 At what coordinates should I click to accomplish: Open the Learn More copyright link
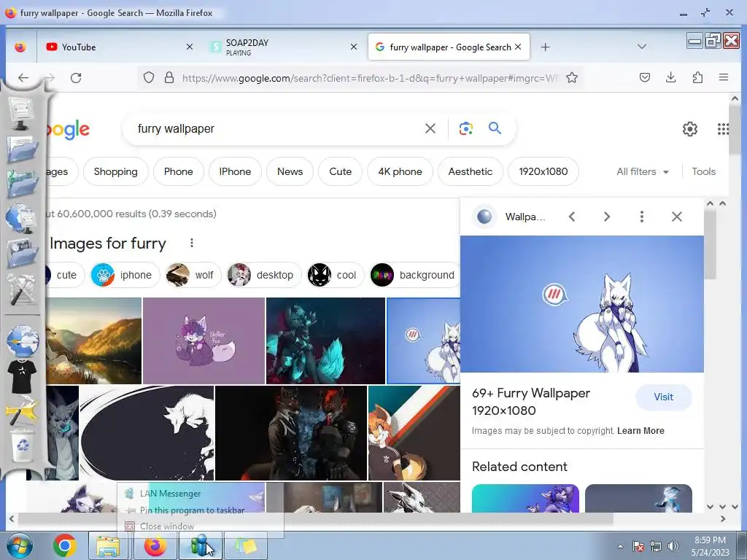[640, 430]
